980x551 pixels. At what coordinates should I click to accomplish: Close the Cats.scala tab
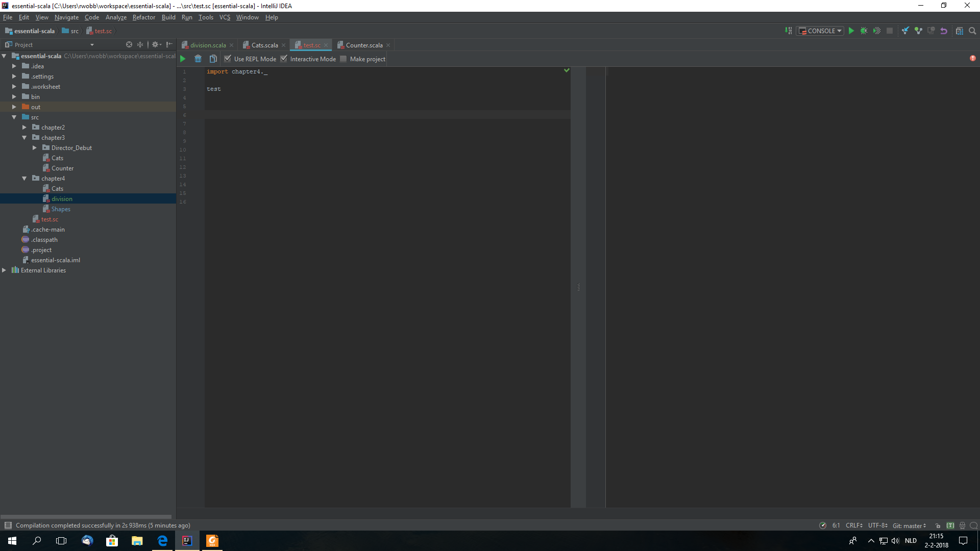click(284, 45)
